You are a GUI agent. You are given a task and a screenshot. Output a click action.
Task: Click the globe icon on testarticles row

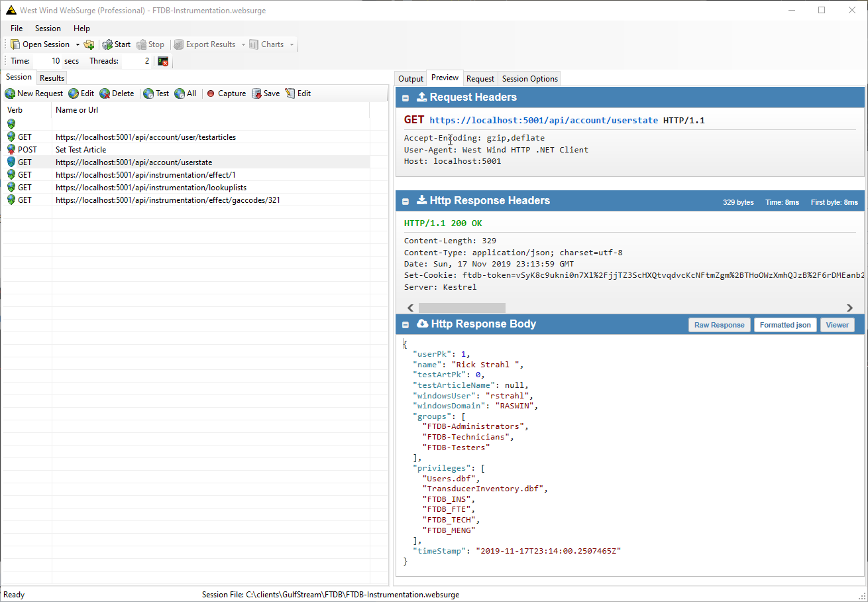click(11, 137)
